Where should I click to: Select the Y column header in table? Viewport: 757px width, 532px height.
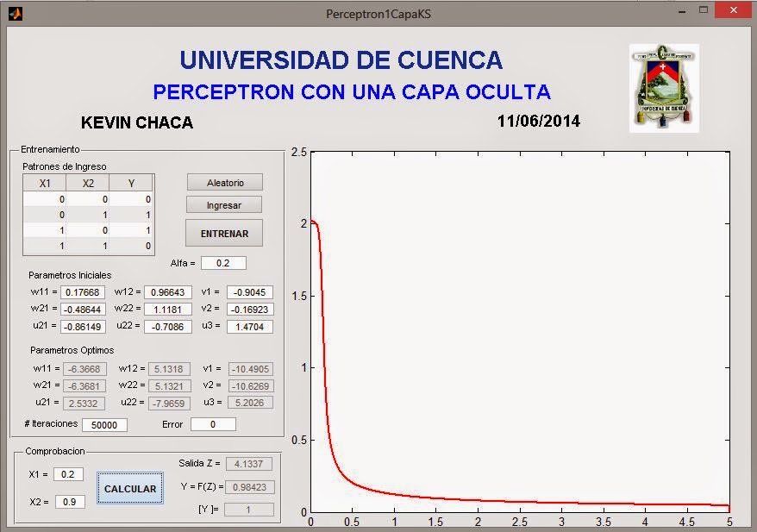131,183
